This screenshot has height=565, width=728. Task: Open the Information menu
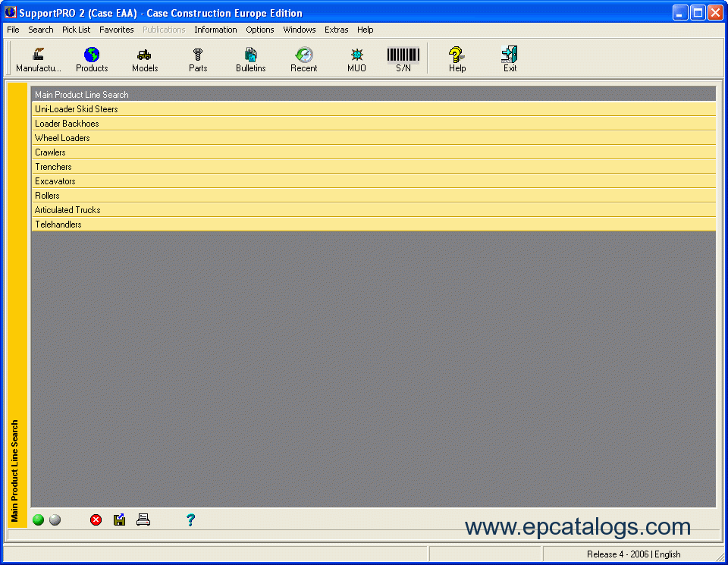point(215,30)
